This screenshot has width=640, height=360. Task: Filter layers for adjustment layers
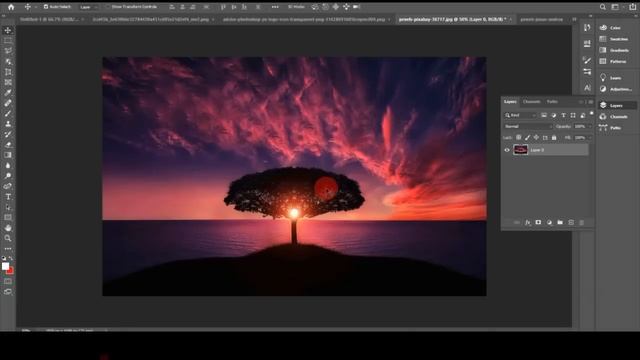click(x=553, y=116)
